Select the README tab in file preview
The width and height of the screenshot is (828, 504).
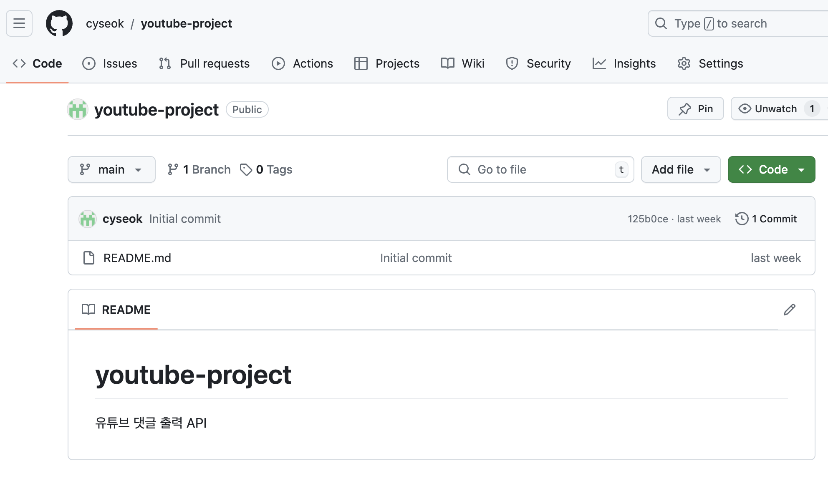pos(116,310)
